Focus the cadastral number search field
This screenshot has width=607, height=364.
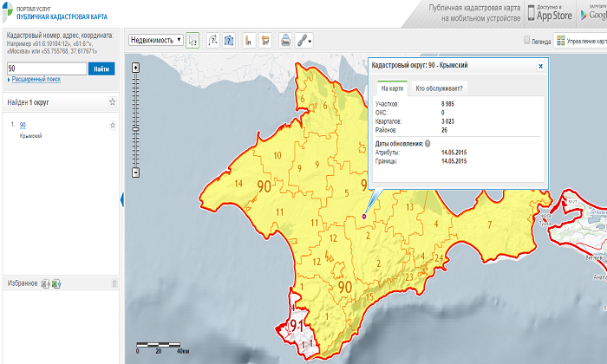47,68
